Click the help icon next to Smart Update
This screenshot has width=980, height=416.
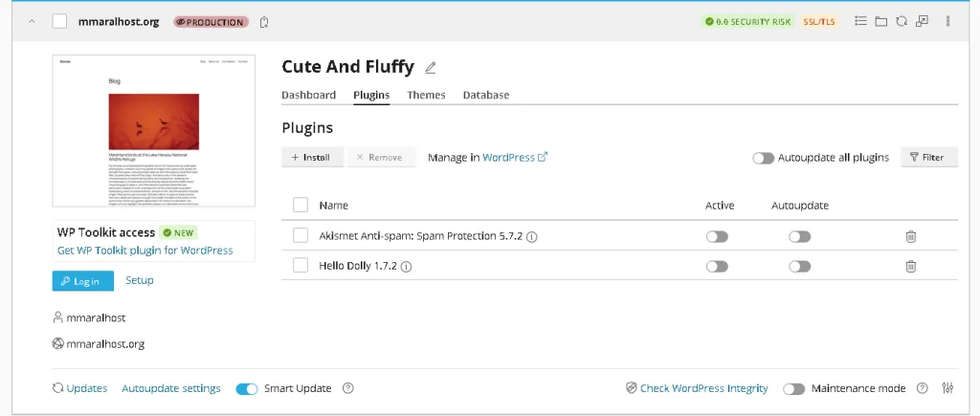coord(348,388)
